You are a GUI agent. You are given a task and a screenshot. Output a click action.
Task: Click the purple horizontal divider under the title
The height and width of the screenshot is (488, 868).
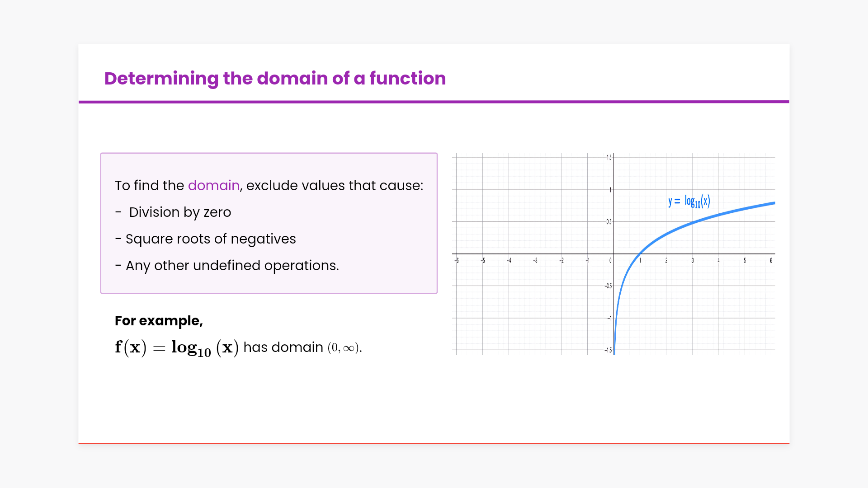(x=434, y=102)
